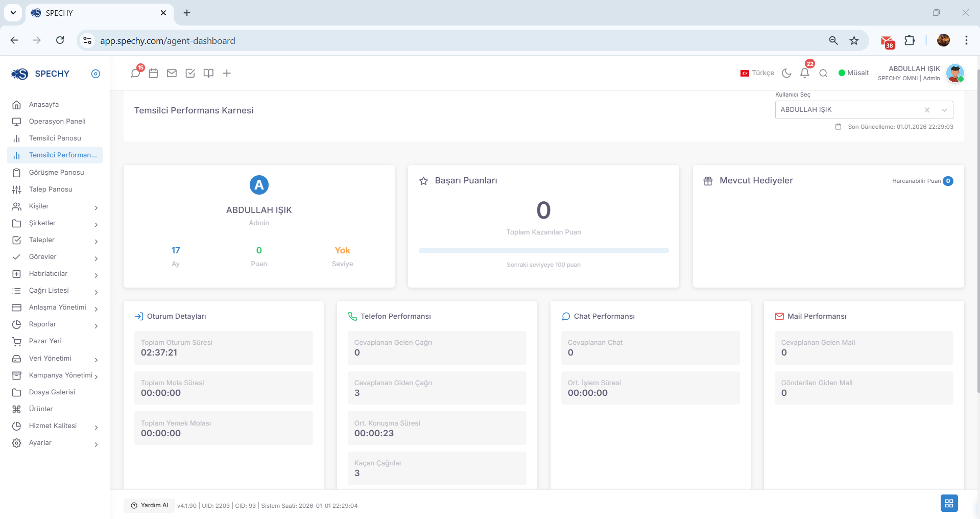Toggle sidebar pin circle icon next to SPECHY
Screen dimensions: 980x519
(95, 74)
